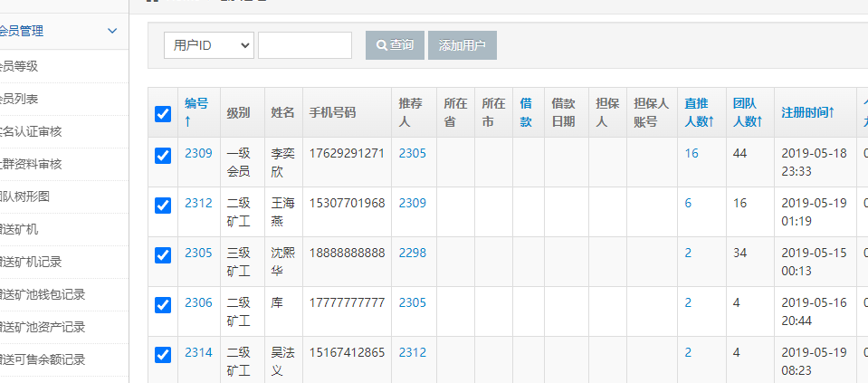This screenshot has height=383, width=868.
Task: Open direct referral count 16 link
Action: (x=692, y=153)
